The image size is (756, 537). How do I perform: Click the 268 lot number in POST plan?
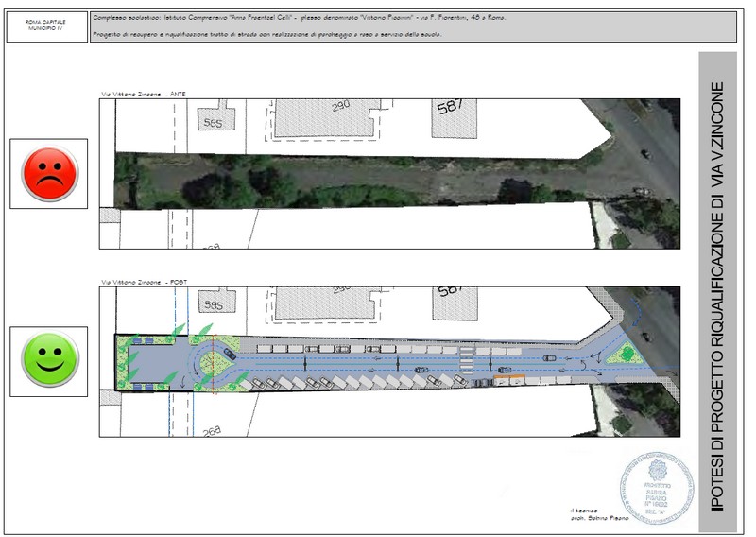tap(212, 429)
